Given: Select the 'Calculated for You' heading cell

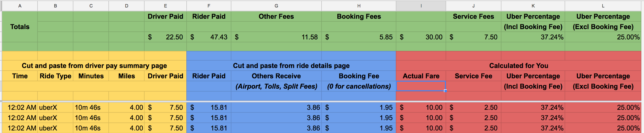Looking at the screenshot, I should tap(518, 66).
